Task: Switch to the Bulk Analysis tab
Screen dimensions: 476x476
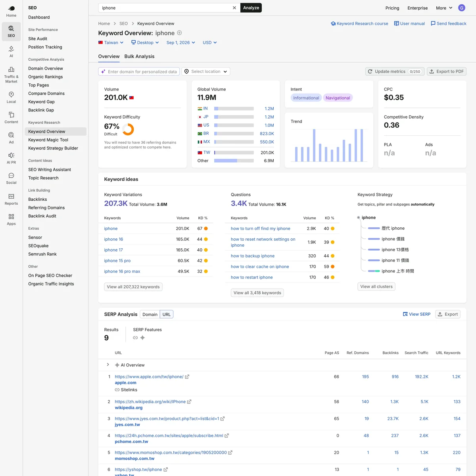Action: (x=139, y=56)
